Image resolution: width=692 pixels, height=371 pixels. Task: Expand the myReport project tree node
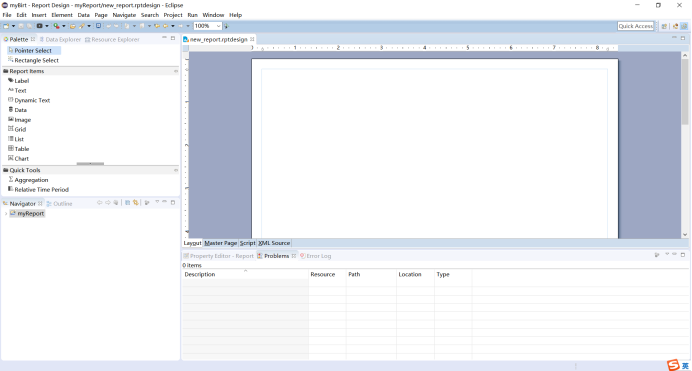(x=6, y=214)
